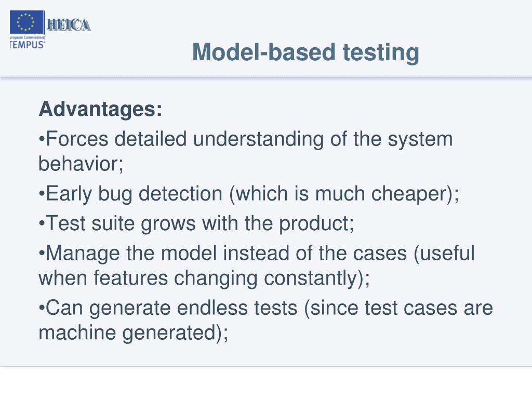Click the horizontal divider under the title
Image resolution: width=532 pixels, height=399 pixels.
coord(266,78)
